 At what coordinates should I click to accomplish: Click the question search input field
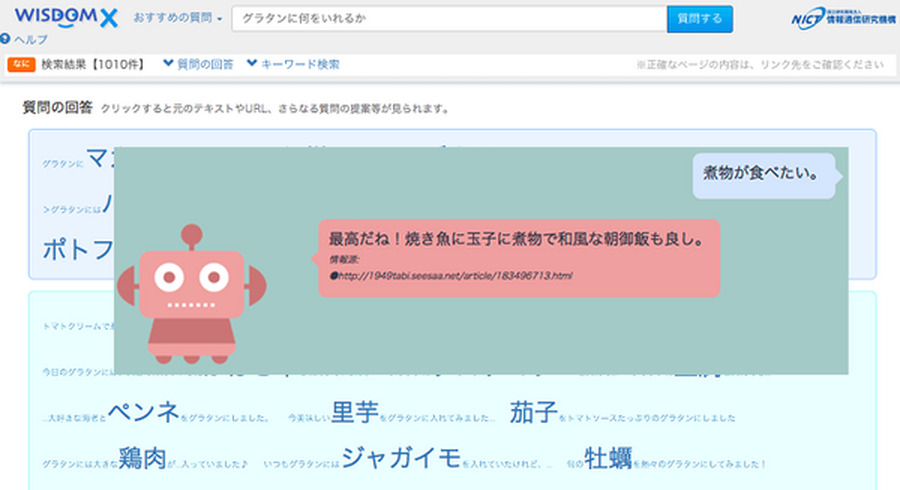coord(448,19)
